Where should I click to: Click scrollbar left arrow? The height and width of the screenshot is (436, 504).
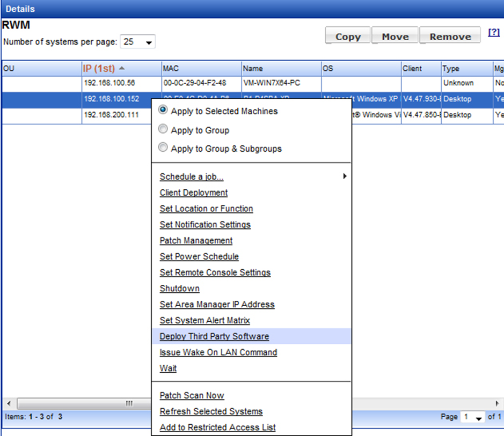(x=9, y=403)
